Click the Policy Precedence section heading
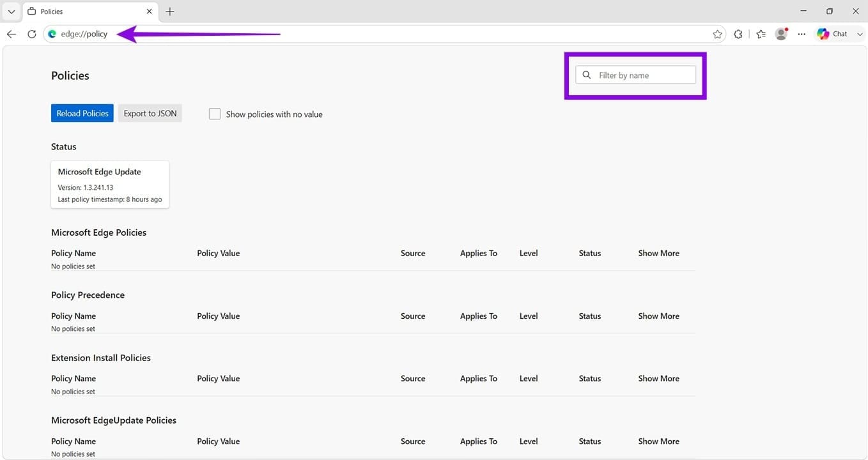Viewport: 868px width, 460px height. [88, 295]
